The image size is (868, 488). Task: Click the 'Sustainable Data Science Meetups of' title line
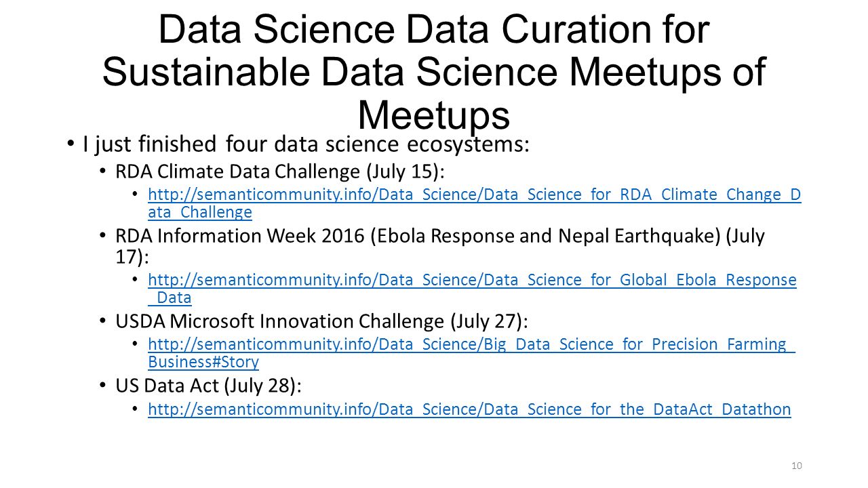[x=434, y=72]
